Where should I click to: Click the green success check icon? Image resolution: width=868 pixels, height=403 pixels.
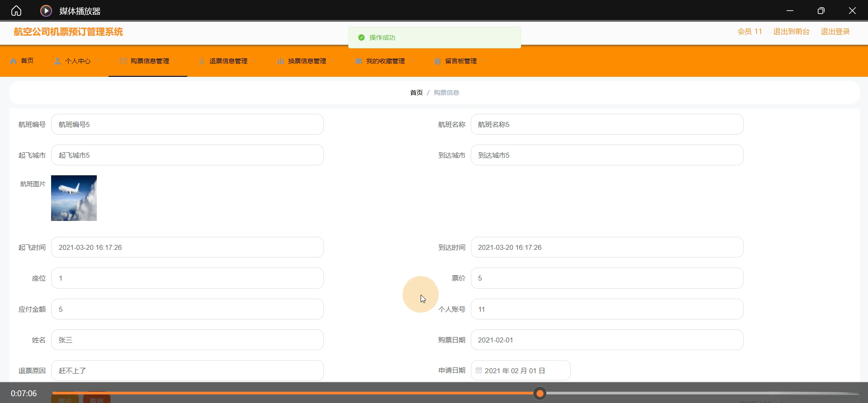click(x=361, y=37)
